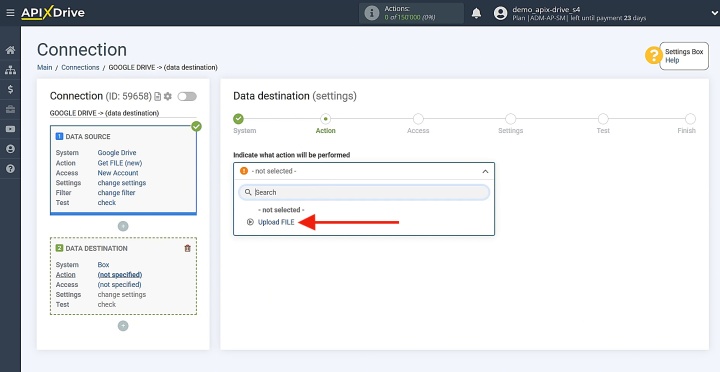Delete the data destination block

pyautogui.click(x=187, y=248)
